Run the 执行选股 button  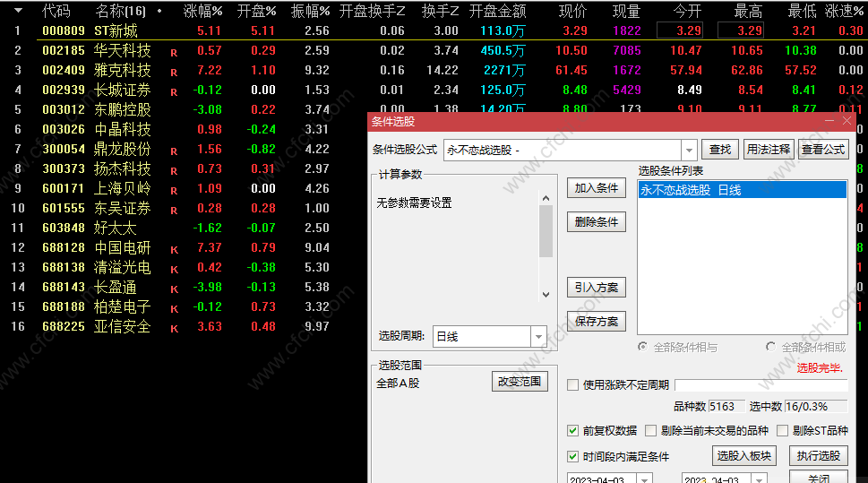pyautogui.click(x=818, y=456)
